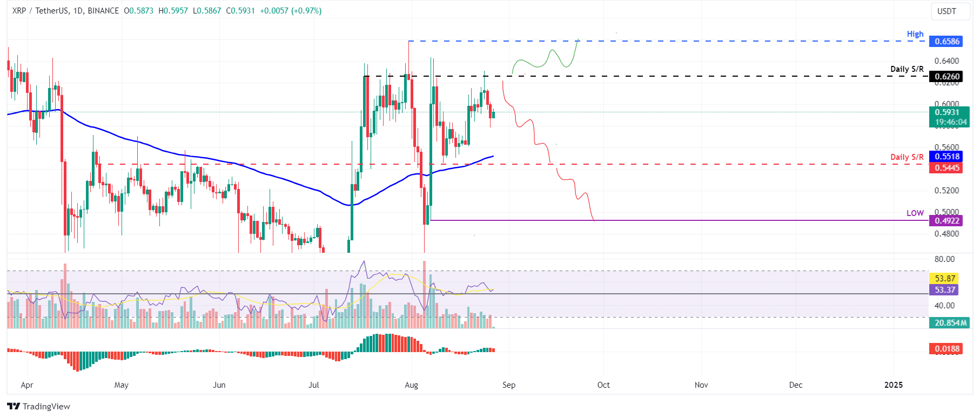This screenshot has height=418, width=980.
Task: Click the TradingView logo icon
Action: point(14,406)
